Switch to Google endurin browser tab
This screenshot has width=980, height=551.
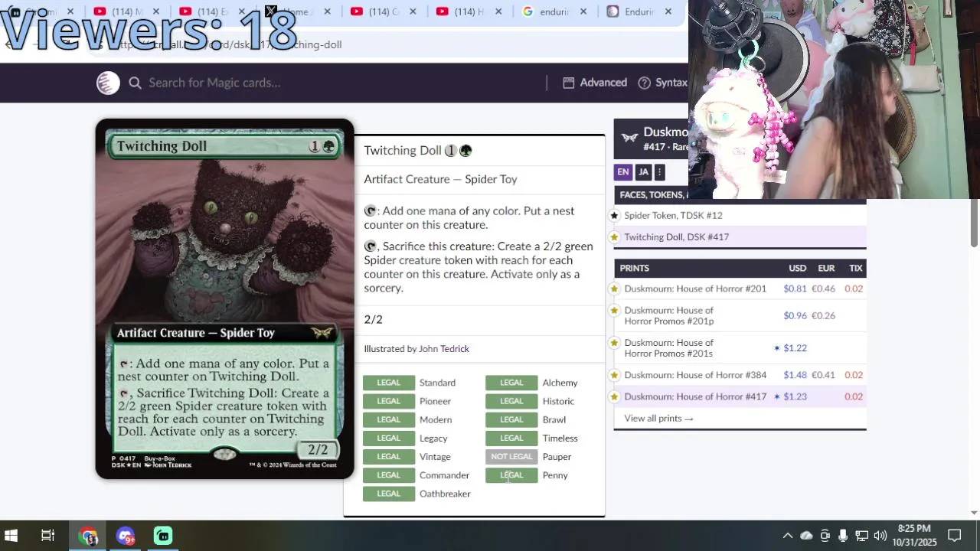tap(555, 11)
